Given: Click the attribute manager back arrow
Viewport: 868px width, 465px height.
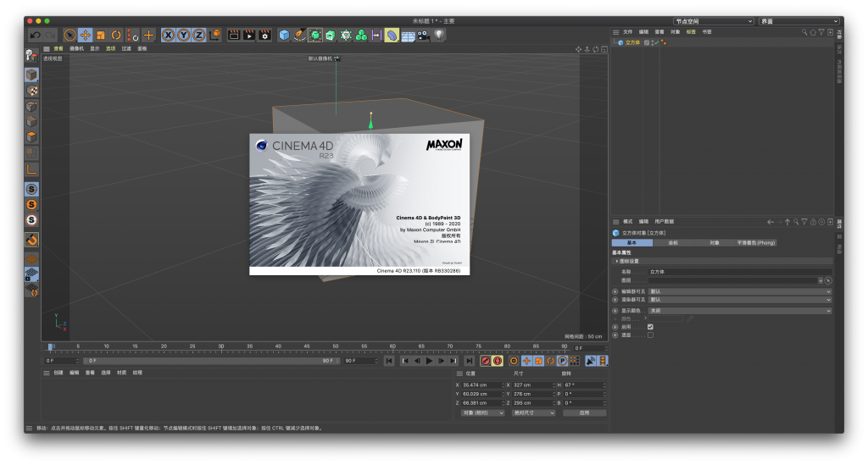Looking at the screenshot, I should (770, 222).
